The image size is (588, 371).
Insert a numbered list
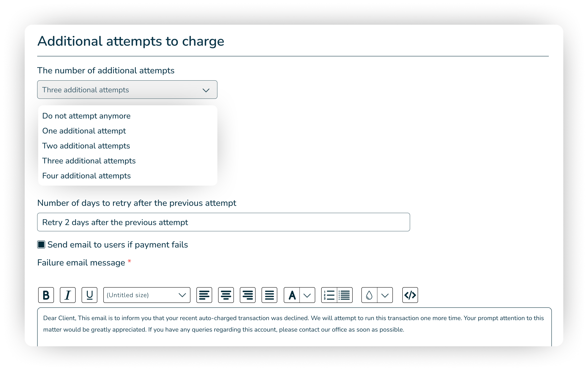pos(329,295)
